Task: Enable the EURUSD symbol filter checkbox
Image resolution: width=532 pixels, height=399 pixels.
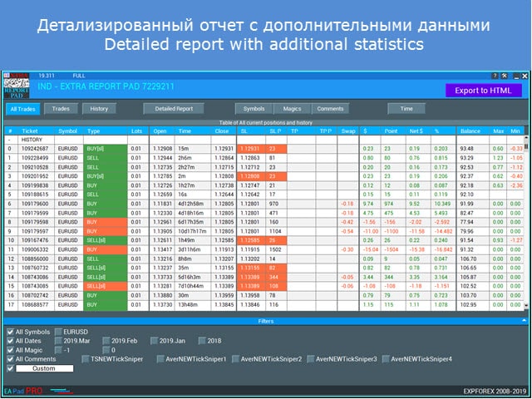Action: [58, 332]
